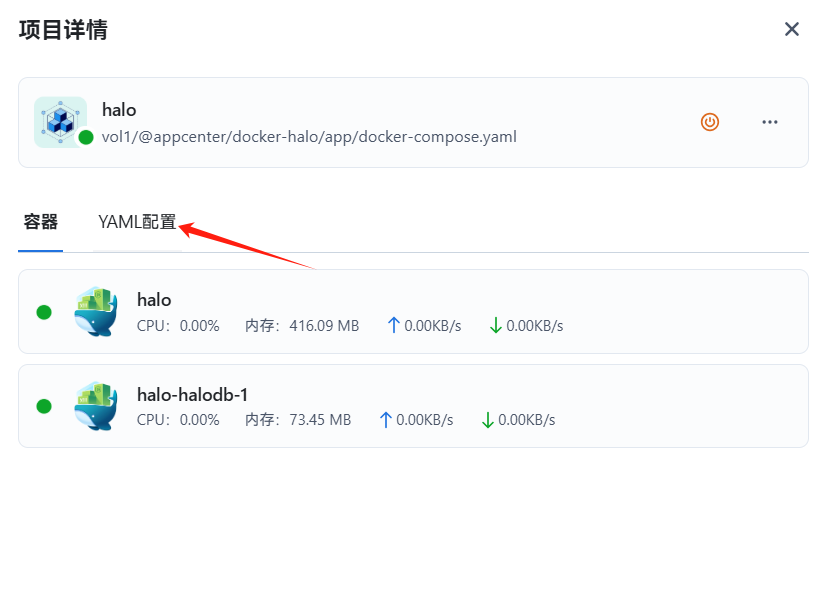Image resolution: width=836 pixels, height=591 pixels.
Task: Click halo-halodb-1 CPU 0.00% value
Action: coord(199,420)
